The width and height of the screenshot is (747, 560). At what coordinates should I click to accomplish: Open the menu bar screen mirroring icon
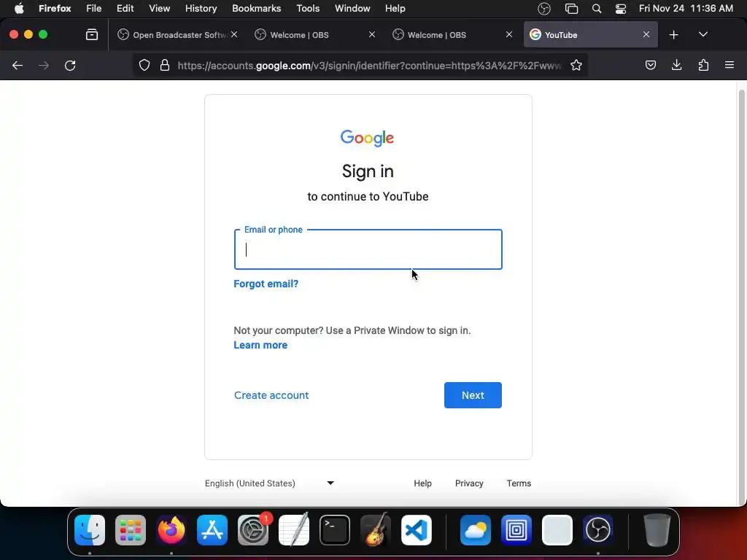click(x=571, y=9)
